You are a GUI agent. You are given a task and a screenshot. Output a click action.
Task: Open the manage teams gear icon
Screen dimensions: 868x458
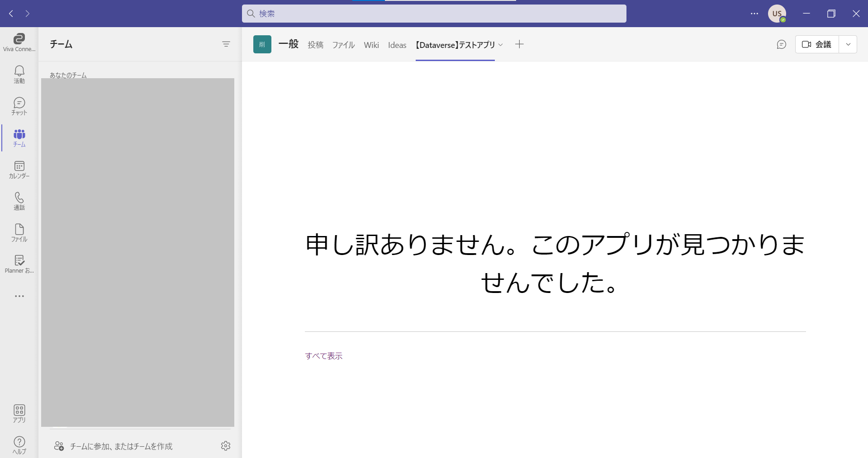click(x=226, y=446)
